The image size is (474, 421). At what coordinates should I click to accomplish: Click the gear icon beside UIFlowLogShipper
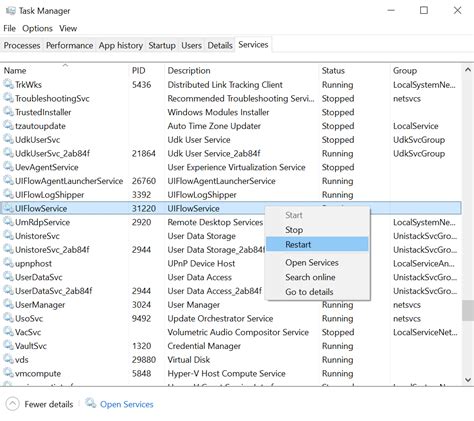pyautogui.click(x=8, y=194)
